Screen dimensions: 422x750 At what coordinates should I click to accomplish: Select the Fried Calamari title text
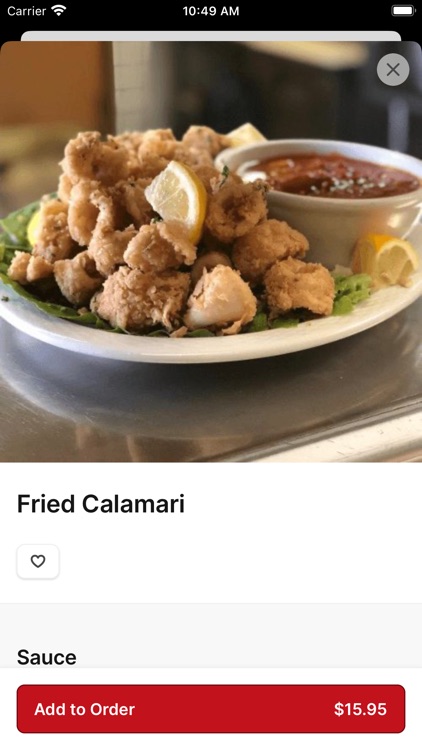click(x=101, y=504)
